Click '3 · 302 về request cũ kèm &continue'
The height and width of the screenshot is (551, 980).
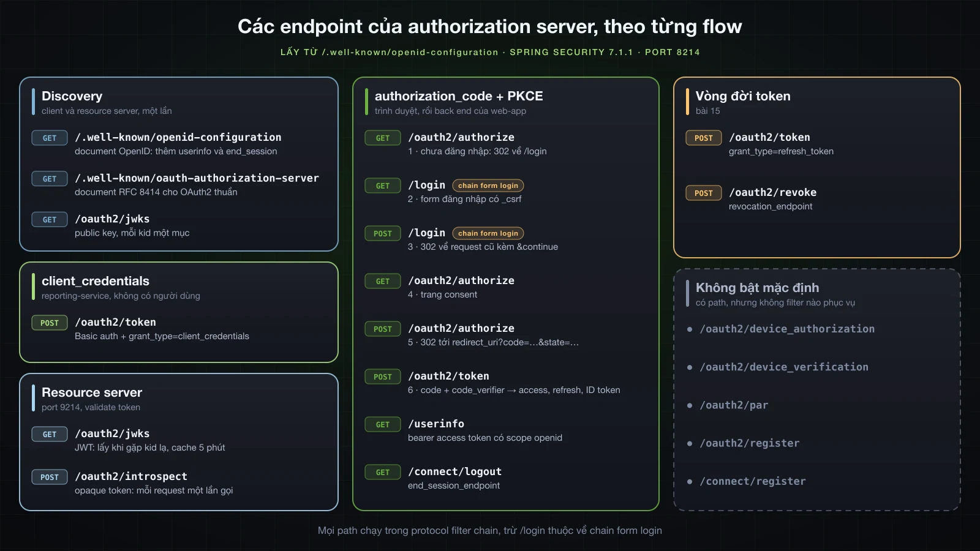[x=483, y=247]
